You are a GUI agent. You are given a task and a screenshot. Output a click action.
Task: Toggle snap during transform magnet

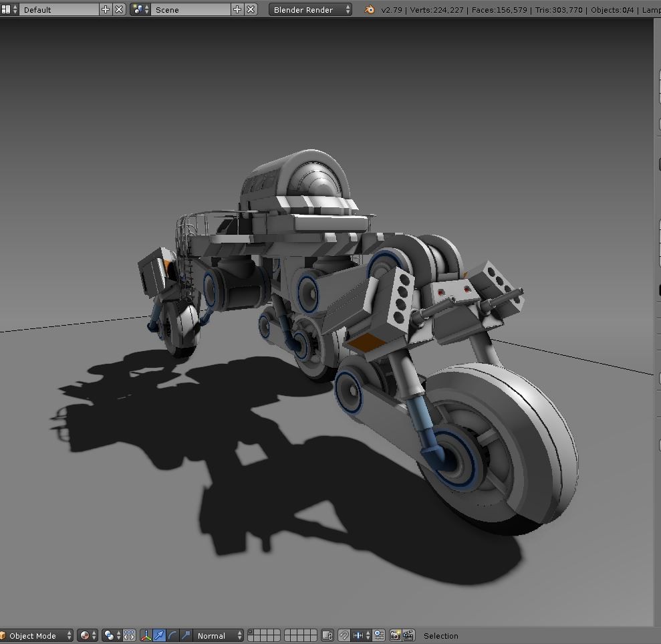[345, 635]
